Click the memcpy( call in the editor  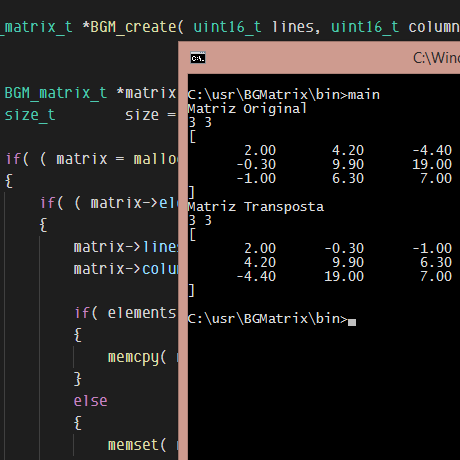(x=137, y=358)
